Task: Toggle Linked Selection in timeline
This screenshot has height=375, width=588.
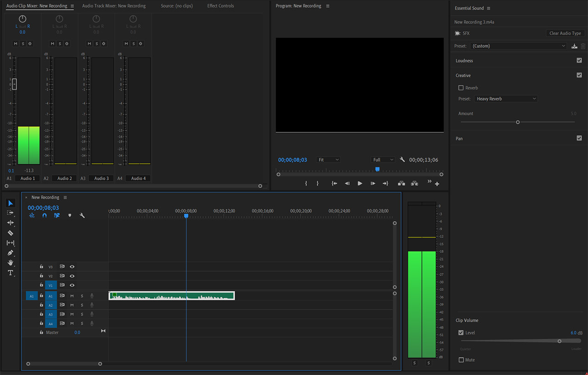Action: [x=57, y=215]
